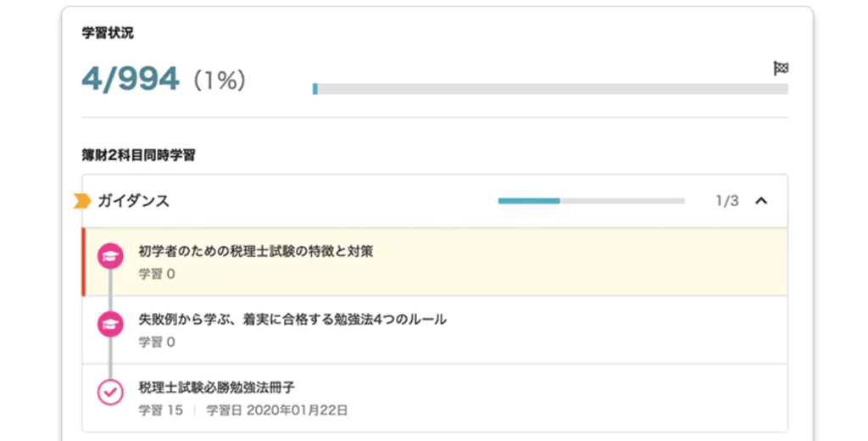Open lesson 初学者のための税理士試験の特徴と対策

click(255, 251)
